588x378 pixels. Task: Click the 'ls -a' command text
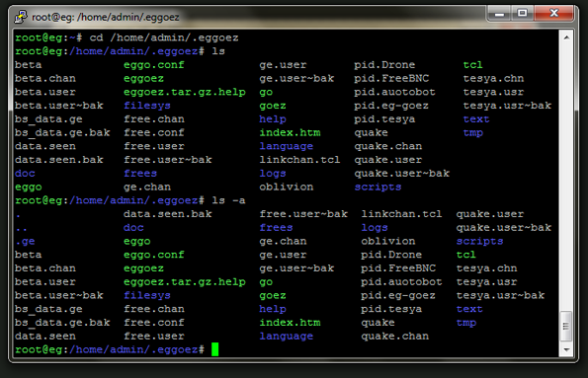(228, 200)
